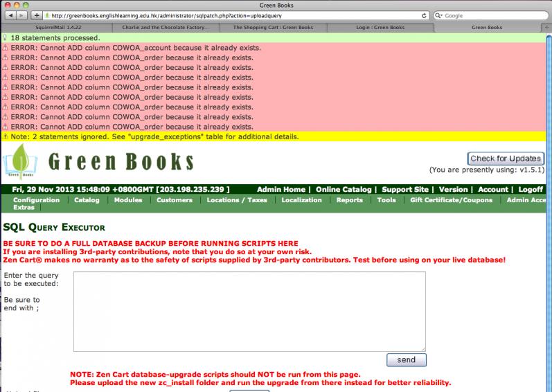This screenshot has height=392, width=552.
Task: Open the Modules menu
Action: tap(128, 200)
